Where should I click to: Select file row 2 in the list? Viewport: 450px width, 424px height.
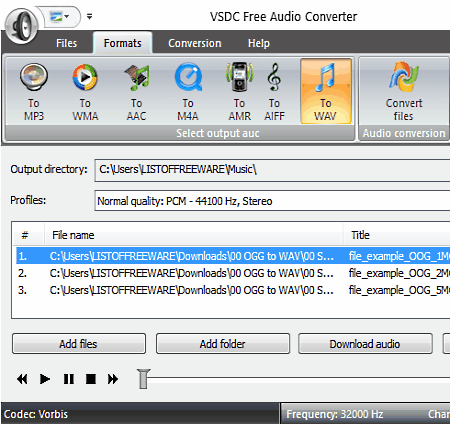tap(233, 273)
